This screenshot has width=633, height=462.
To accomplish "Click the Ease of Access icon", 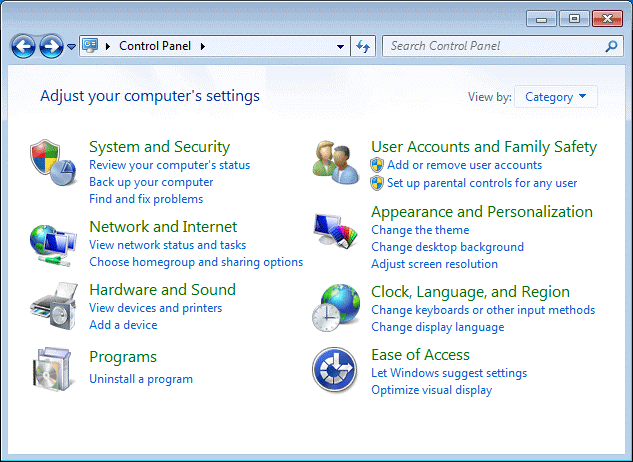I will [x=335, y=370].
